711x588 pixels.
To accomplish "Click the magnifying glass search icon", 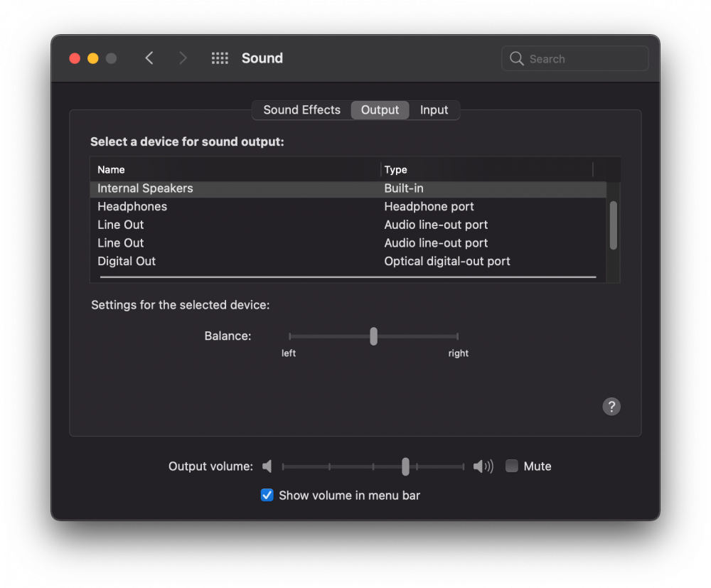I will click(x=516, y=58).
